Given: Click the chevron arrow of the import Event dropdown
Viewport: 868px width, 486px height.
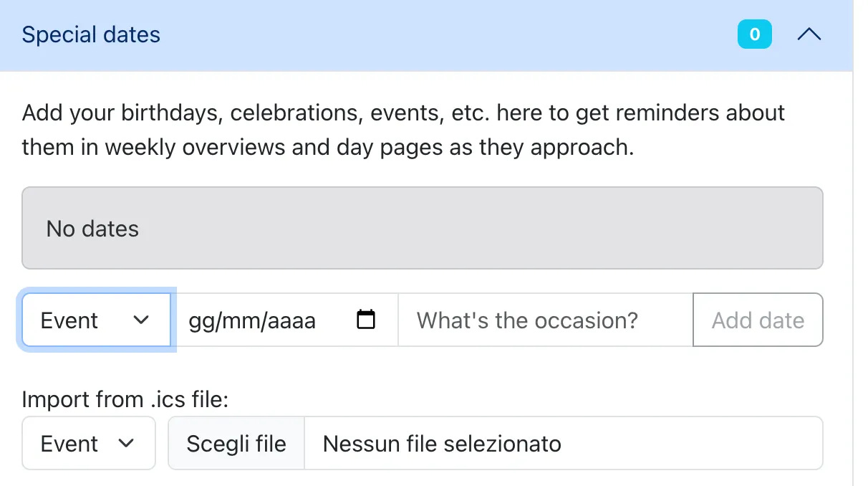Looking at the screenshot, I should pyautogui.click(x=126, y=443).
